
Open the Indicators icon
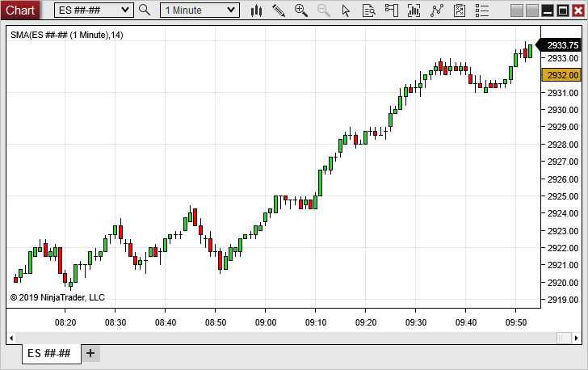point(437,11)
